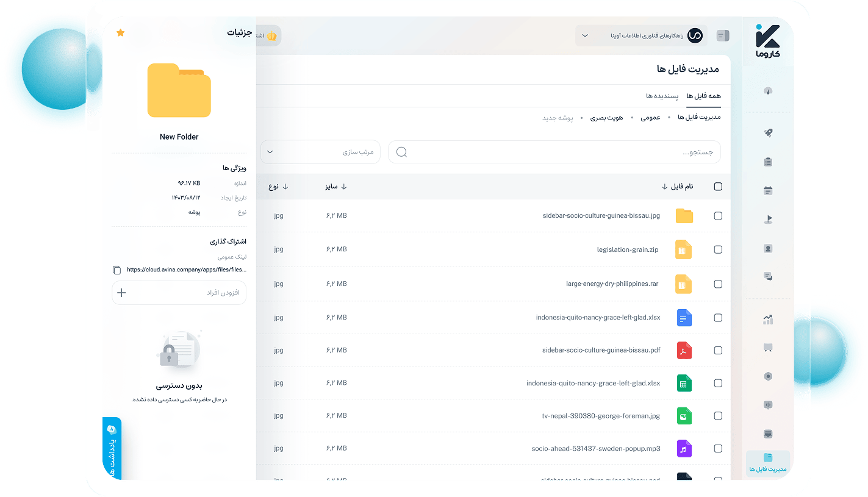Check the box for sidebar-socio-culture-guinea-bissau.pdf

click(x=718, y=351)
